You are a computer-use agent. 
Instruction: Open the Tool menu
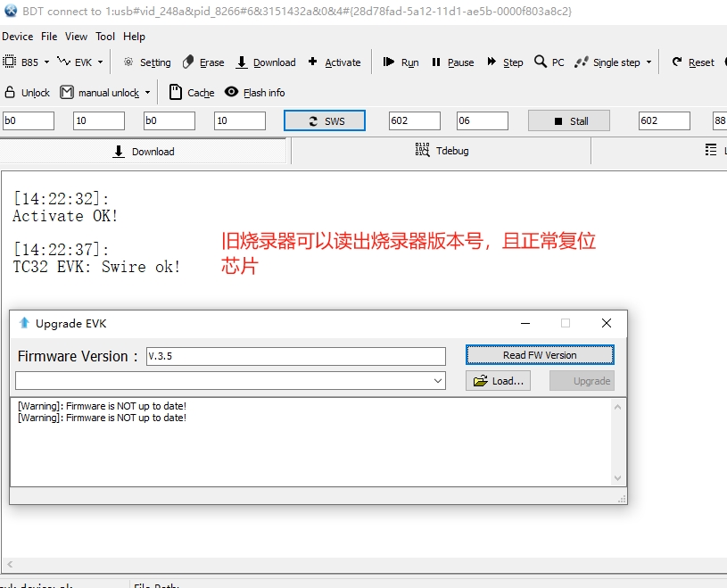point(105,37)
